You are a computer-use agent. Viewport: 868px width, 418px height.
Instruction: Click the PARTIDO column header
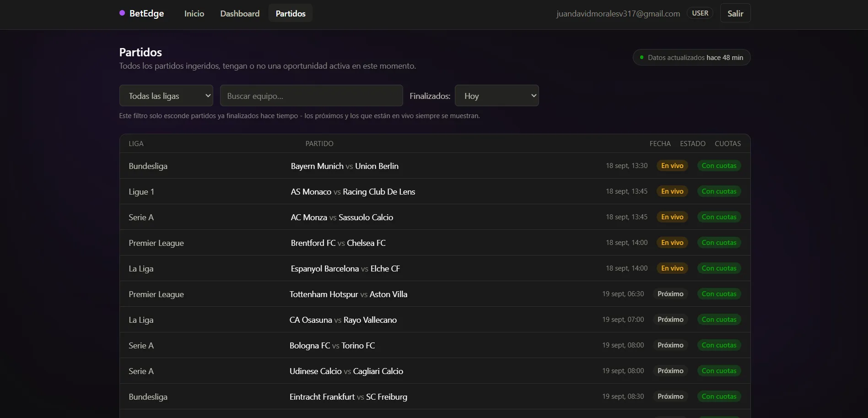[319, 143]
